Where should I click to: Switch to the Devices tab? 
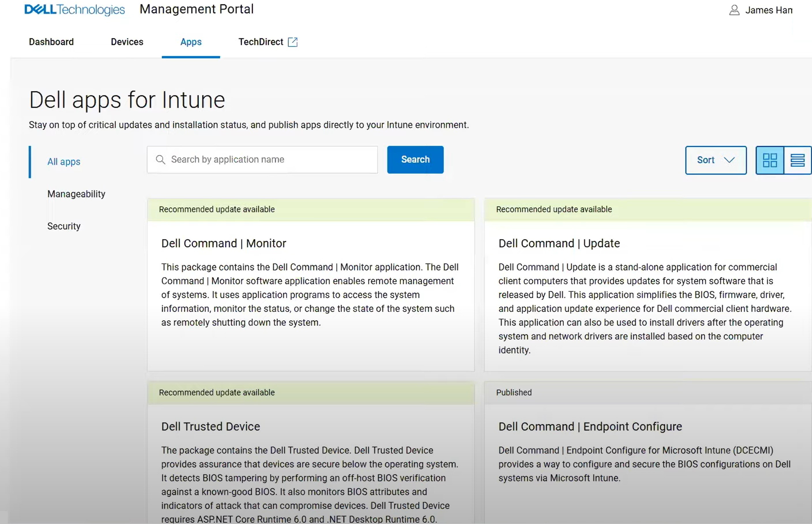tap(127, 41)
